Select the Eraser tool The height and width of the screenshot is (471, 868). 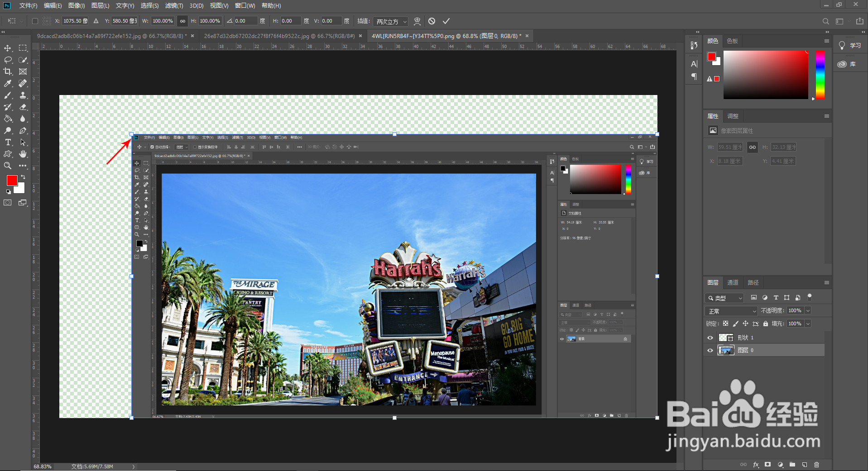23,107
